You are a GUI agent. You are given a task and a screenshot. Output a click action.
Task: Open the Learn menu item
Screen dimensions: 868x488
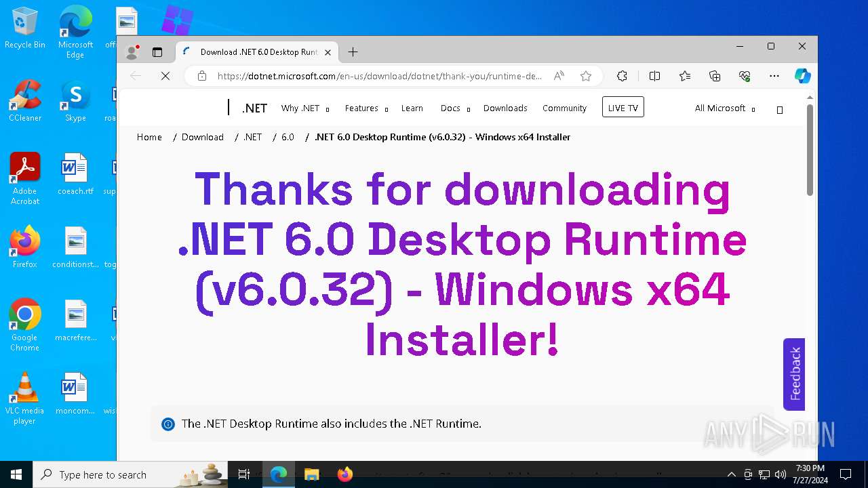(412, 108)
